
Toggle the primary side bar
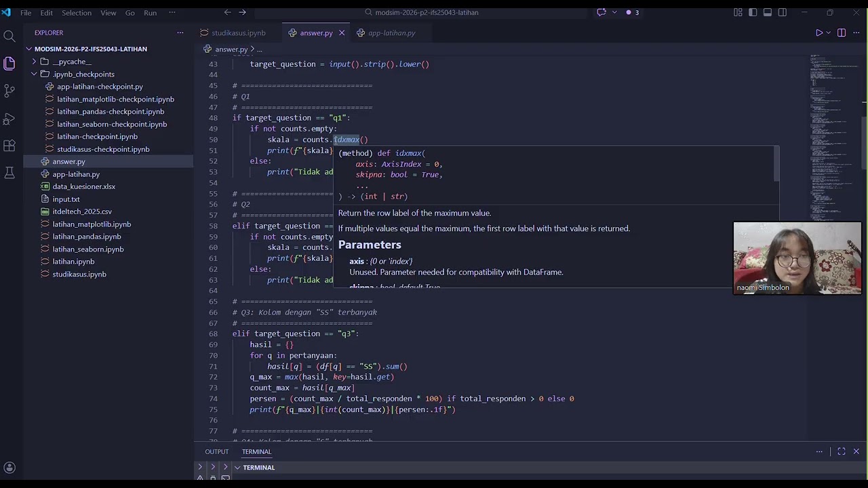[753, 12]
